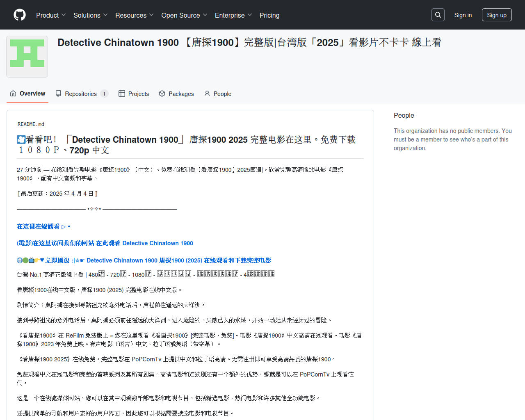Click the Projects table icon

click(x=122, y=94)
